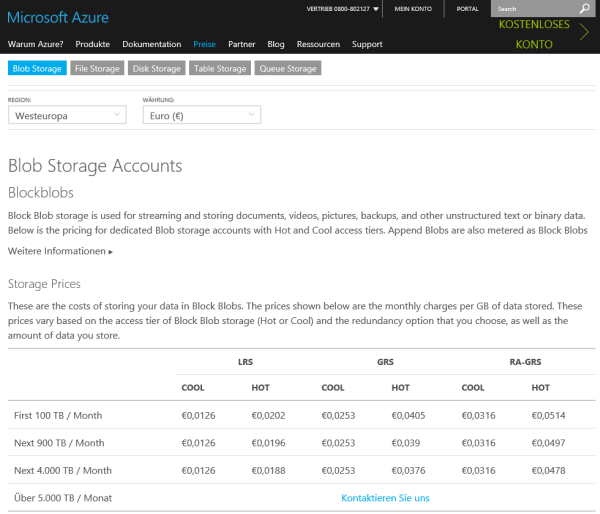
Task: Open the Region dropdown set to Westeuropa
Action: click(x=67, y=116)
